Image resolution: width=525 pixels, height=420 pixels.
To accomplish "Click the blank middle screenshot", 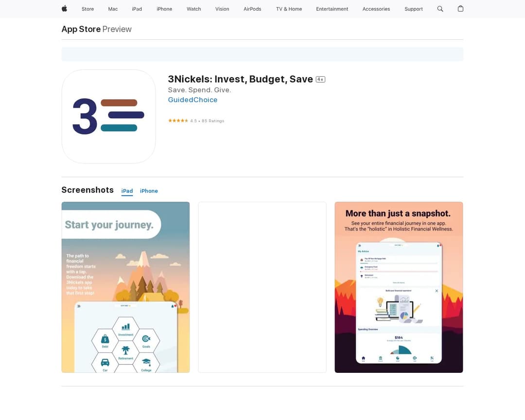I will pyautogui.click(x=262, y=287).
